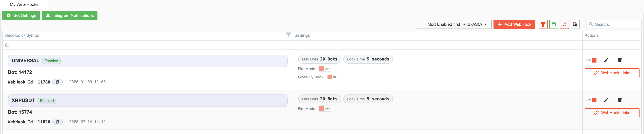644x134 pixels.
Task: Delete the UNIVERSAL webhook using trash icon
Action: point(620,60)
